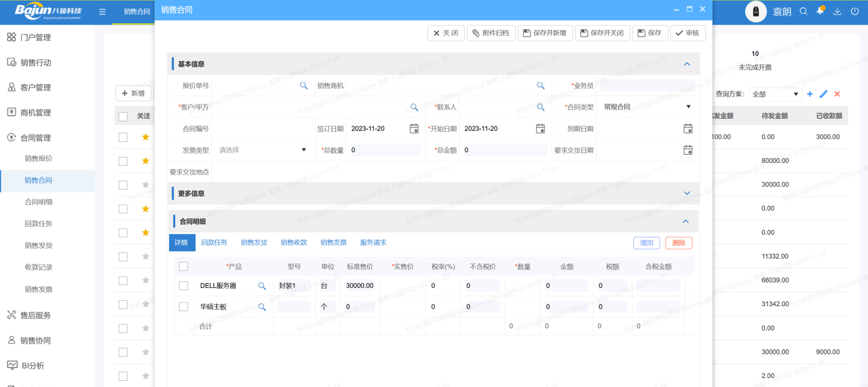Switch to the 销售发票 tab
This screenshot has width=868, height=387.
click(333, 242)
